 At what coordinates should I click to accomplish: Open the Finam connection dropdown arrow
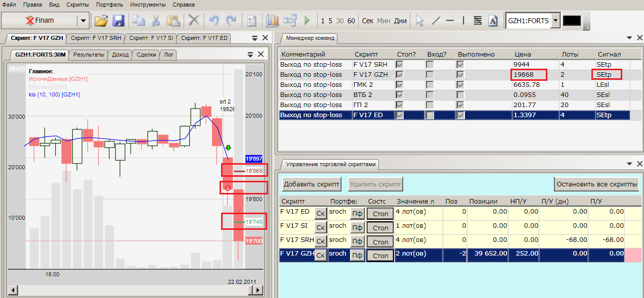point(82,21)
